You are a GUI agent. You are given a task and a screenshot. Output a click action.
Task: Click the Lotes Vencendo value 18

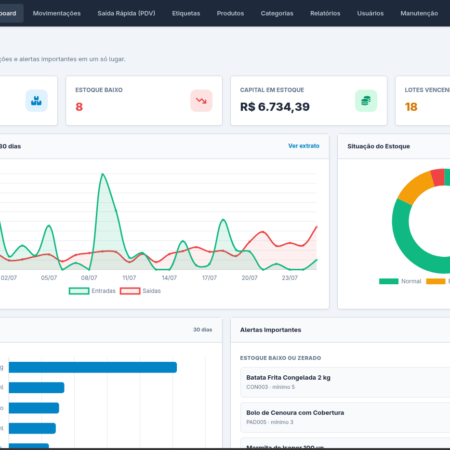click(x=411, y=107)
